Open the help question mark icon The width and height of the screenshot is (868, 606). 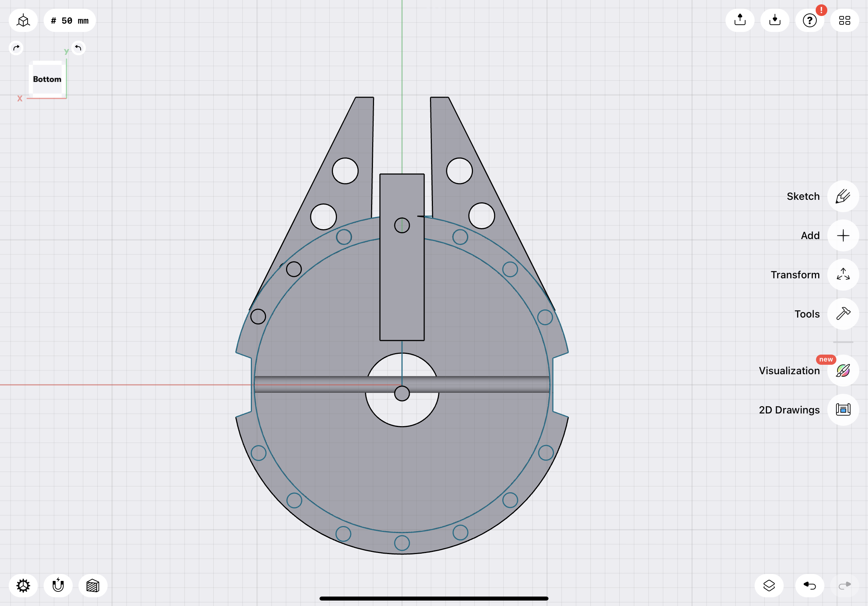[809, 20]
